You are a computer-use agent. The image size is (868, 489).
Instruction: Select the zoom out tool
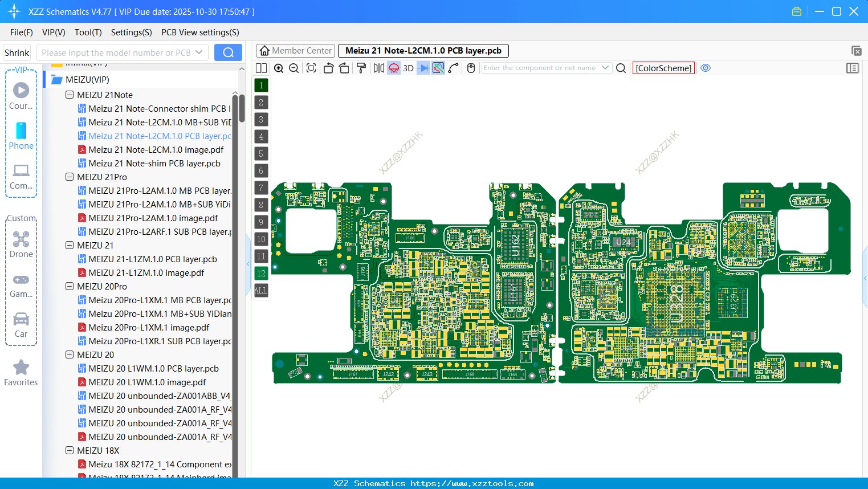(x=293, y=68)
